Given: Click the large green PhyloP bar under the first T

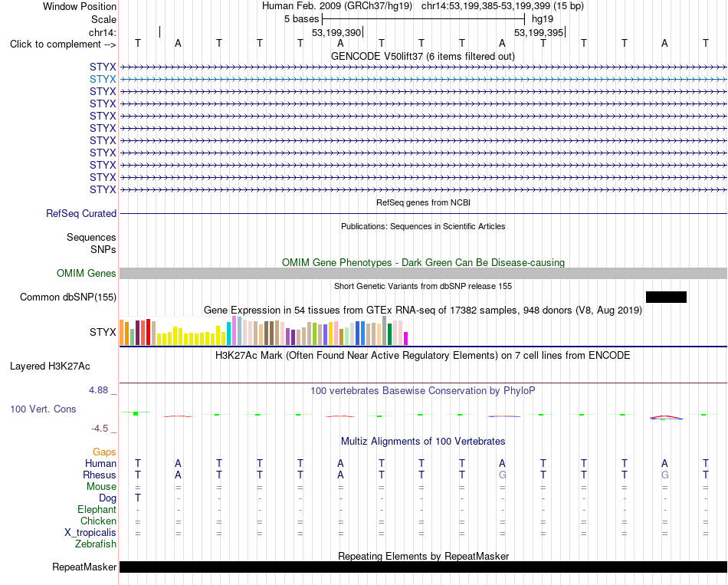Looking at the screenshot, I should point(136,413).
